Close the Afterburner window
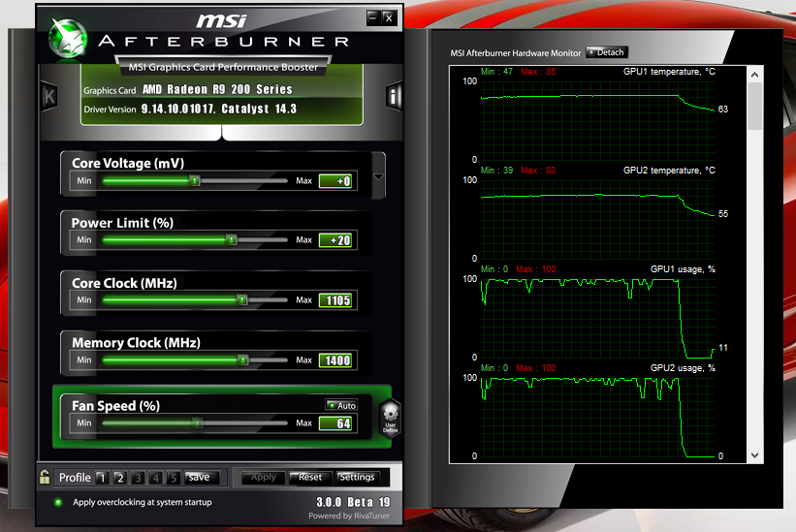 click(389, 17)
